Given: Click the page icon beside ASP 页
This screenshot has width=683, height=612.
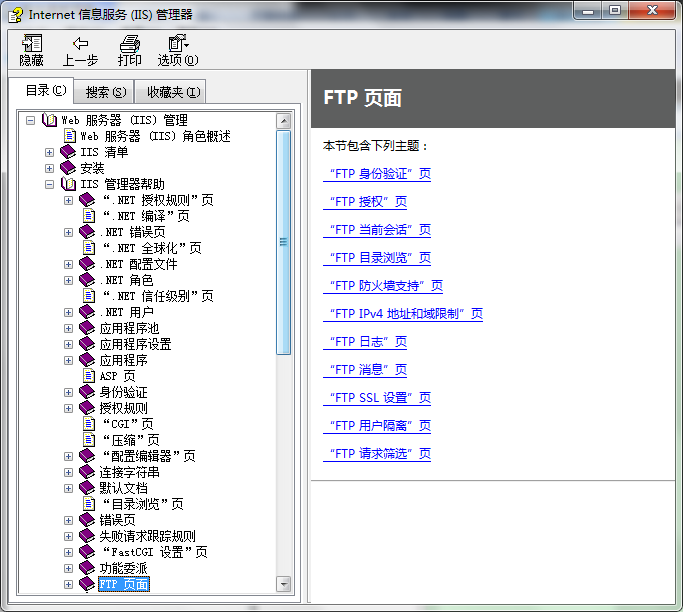Looking at the screenshot, I should click(x=89, y=376).
